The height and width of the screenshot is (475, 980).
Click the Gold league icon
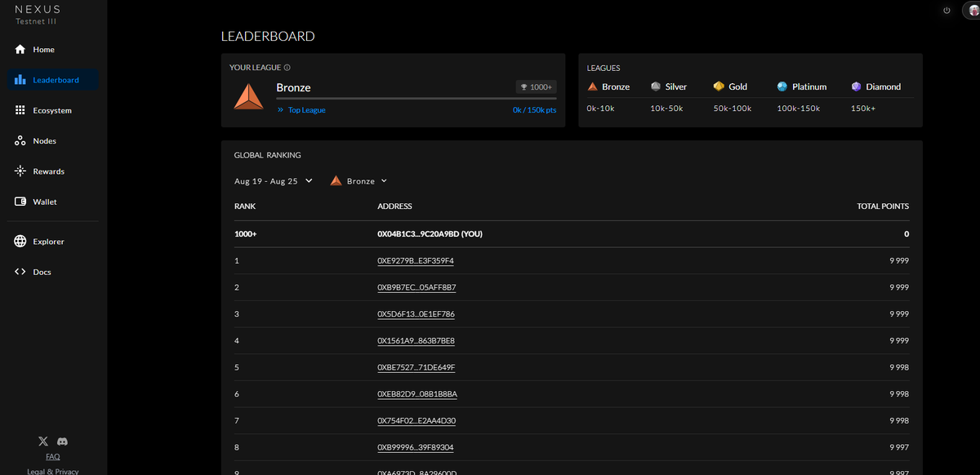[x=719, y=87]
